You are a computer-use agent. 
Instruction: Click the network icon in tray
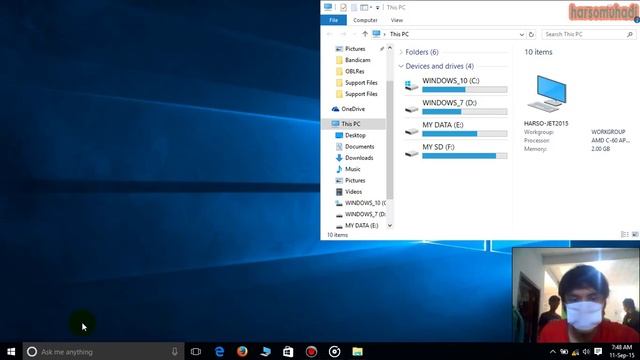click(575, 351)
